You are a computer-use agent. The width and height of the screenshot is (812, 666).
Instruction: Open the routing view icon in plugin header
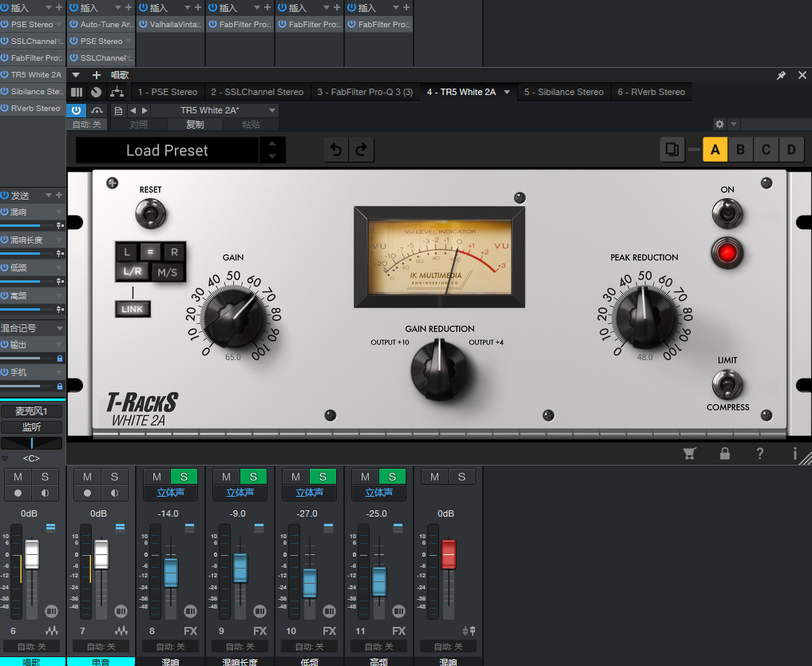pos(117,92)
